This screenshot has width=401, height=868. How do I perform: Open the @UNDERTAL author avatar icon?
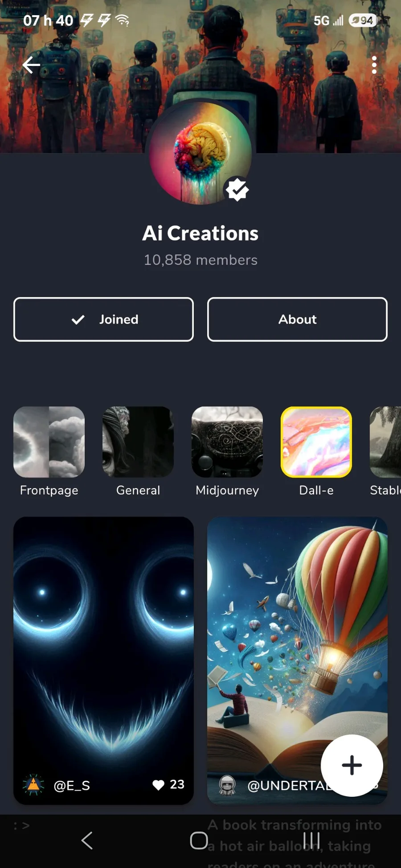(227, 785)
